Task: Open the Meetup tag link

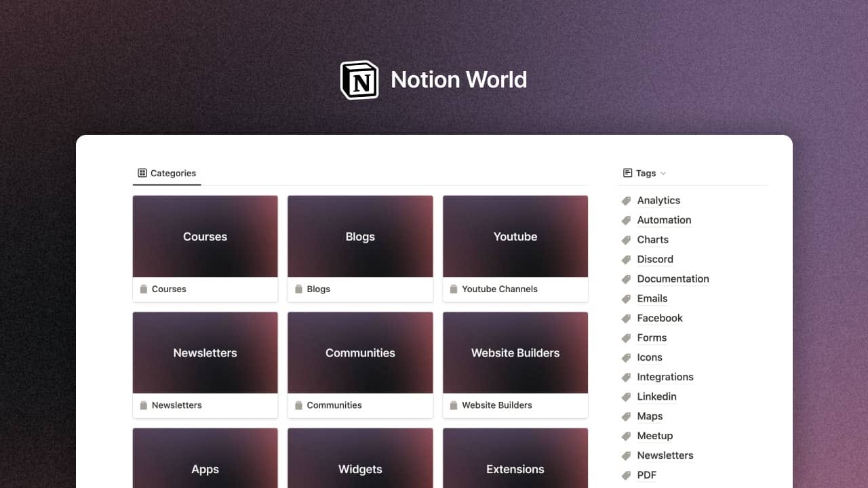Action: coord(655,436)
